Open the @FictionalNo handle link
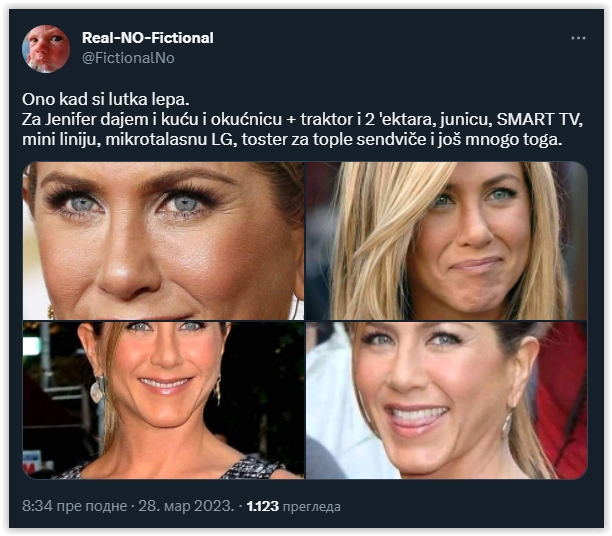The image size is (612, 536). 128,57
